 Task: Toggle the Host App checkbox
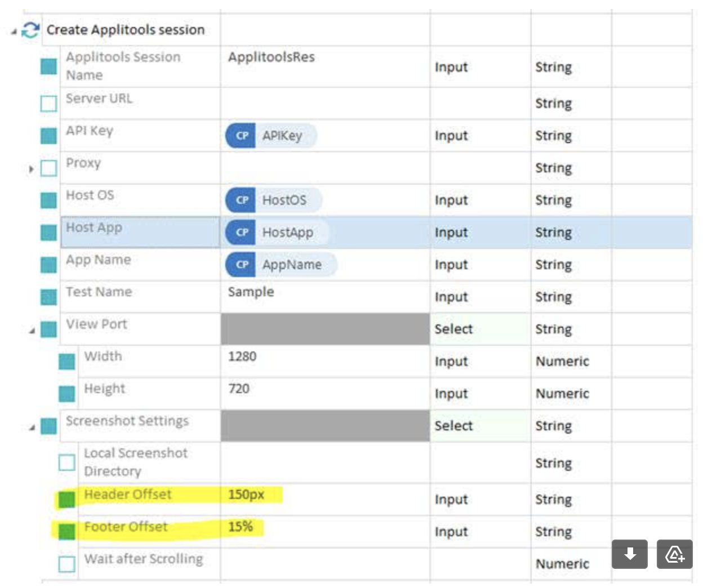(x=49, y=232)
